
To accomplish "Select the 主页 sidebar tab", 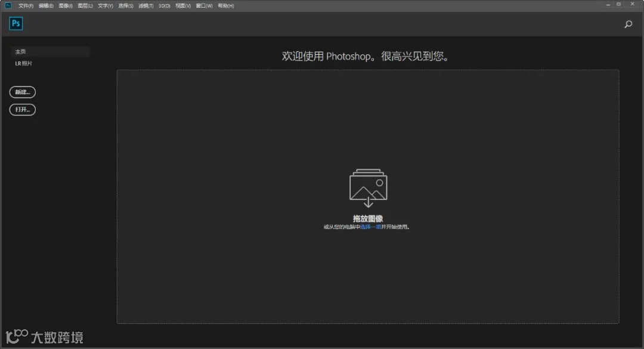I will pos(49,51).
